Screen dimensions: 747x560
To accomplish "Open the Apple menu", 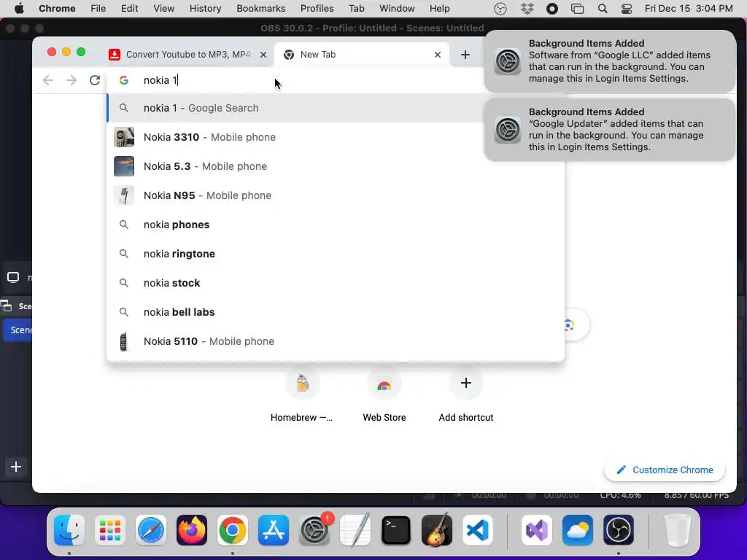I will click(x=19, y=9).
